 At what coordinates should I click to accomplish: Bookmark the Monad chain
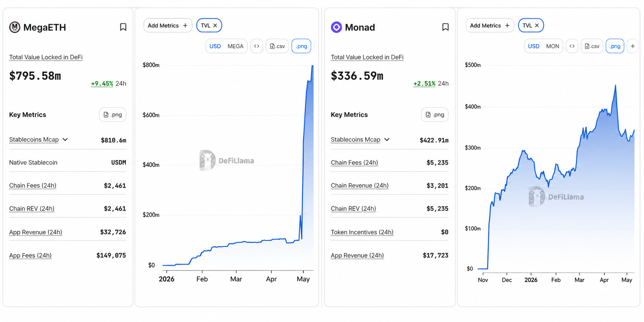pos(445,27)
